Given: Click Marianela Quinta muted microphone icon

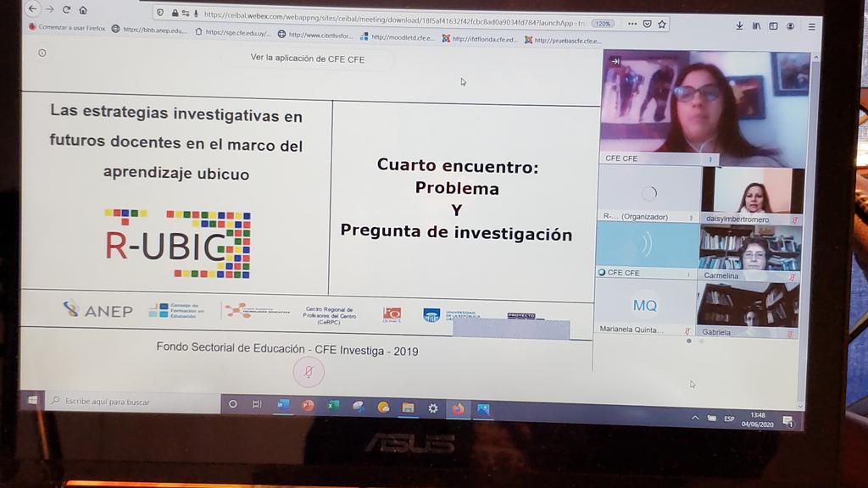Looking at the screenshot, I should [x=687, y=331].
